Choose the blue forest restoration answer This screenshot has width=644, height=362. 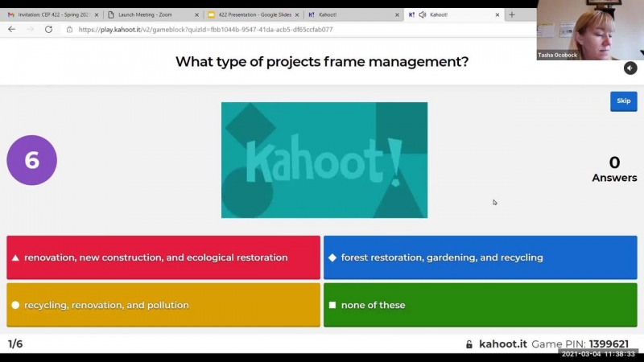(x=480, y=257)
